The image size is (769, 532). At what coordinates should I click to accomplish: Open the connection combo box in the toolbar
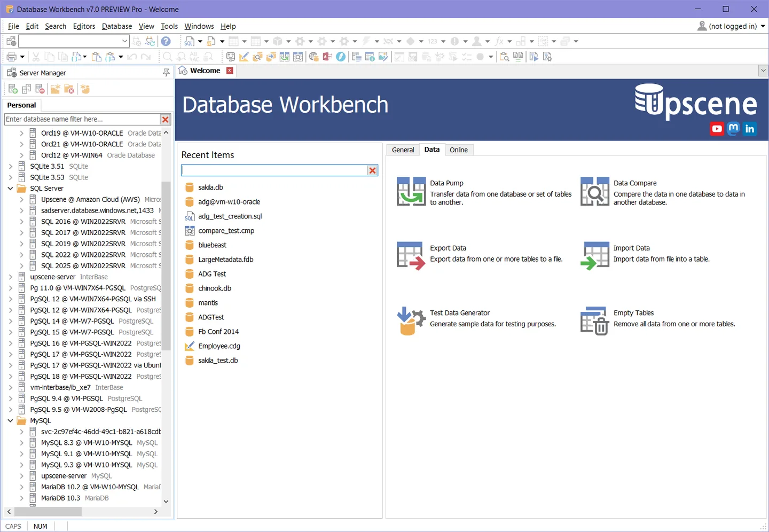click(x=74, y=41)
